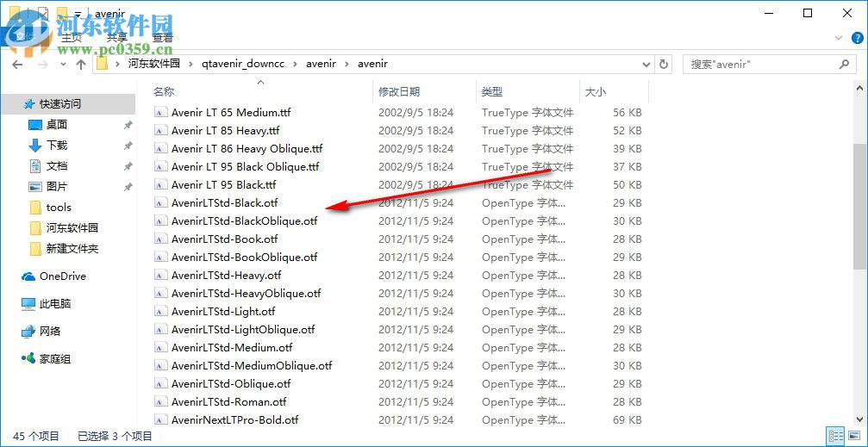Expand the ribbon chevron
868x447 pixels.
pyautogui.click(x=838, y=38)
